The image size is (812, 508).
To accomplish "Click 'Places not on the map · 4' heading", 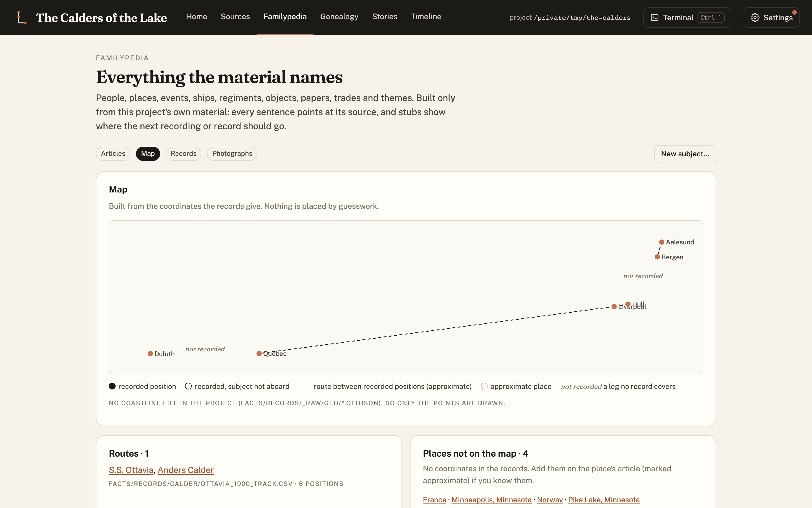I will pos(475,454).
